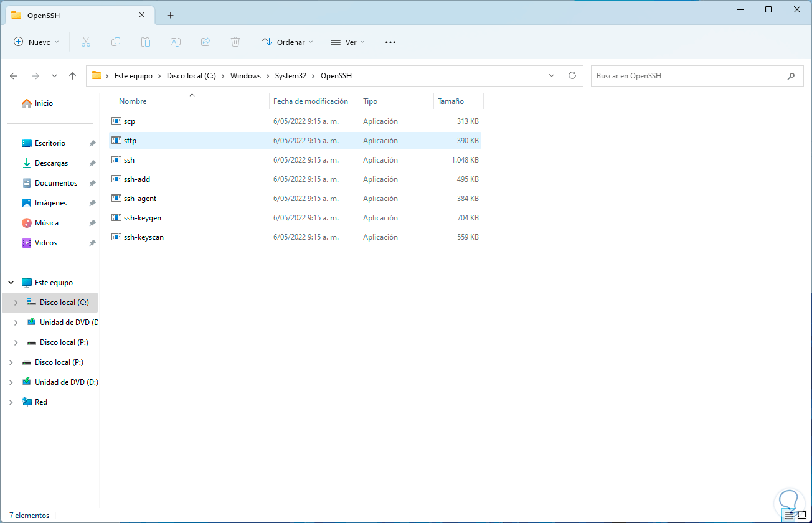Viewport: 812px width, 523px height.
Task: Click the folder icon in address bar
Action: (x=97, y=76)
